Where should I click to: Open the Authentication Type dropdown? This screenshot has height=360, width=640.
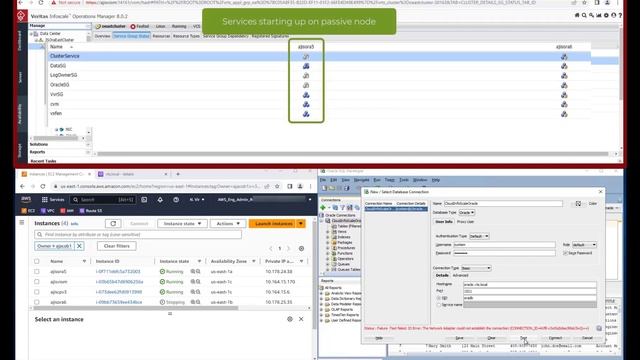(479, 236)
